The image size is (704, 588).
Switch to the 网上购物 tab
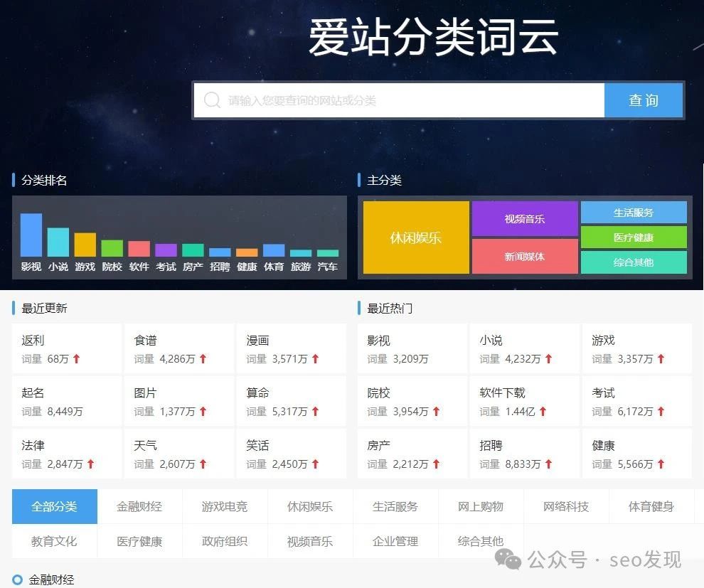click(x=481, y=506)
